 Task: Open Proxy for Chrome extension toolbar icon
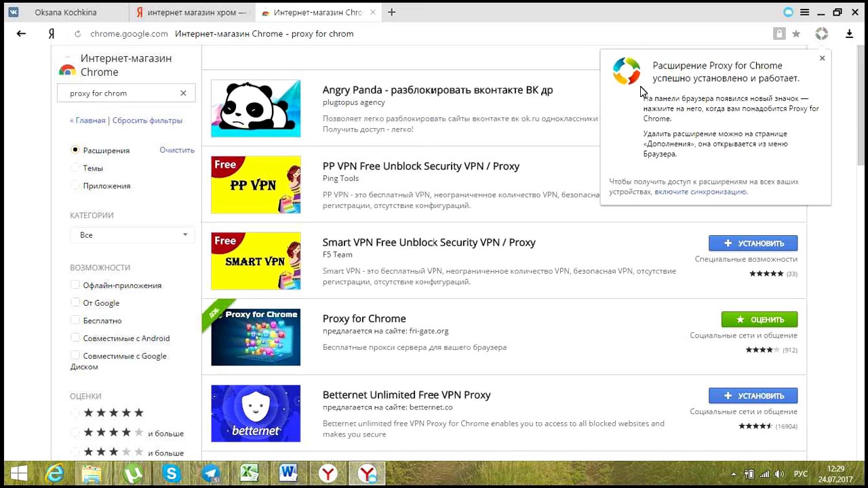(x=821, y=33)
